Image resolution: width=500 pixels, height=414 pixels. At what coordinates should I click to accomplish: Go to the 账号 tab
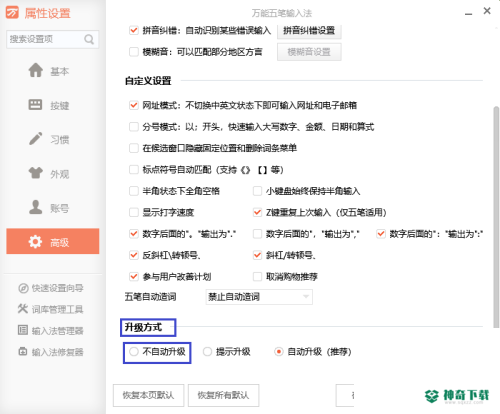coord(53,207)
